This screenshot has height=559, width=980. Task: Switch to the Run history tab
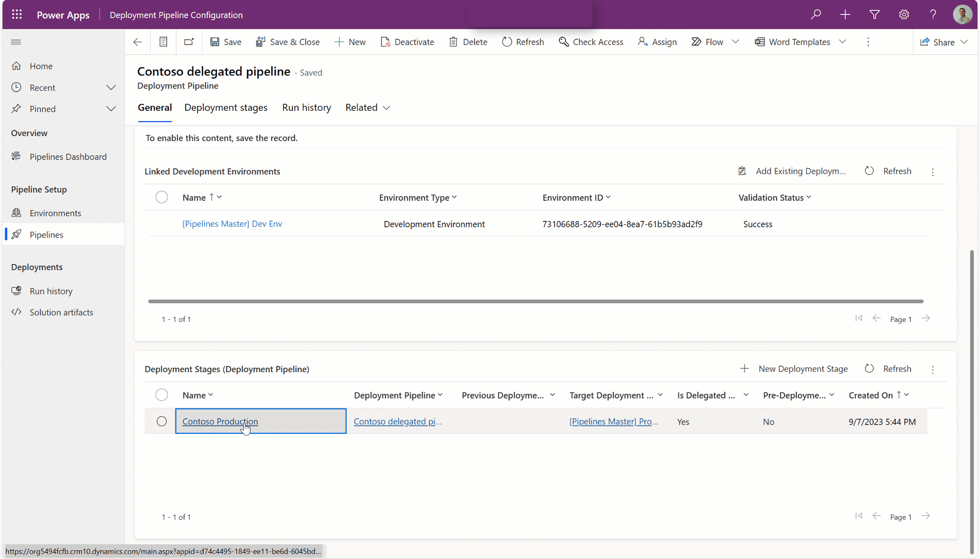click(x=306, y=108)
